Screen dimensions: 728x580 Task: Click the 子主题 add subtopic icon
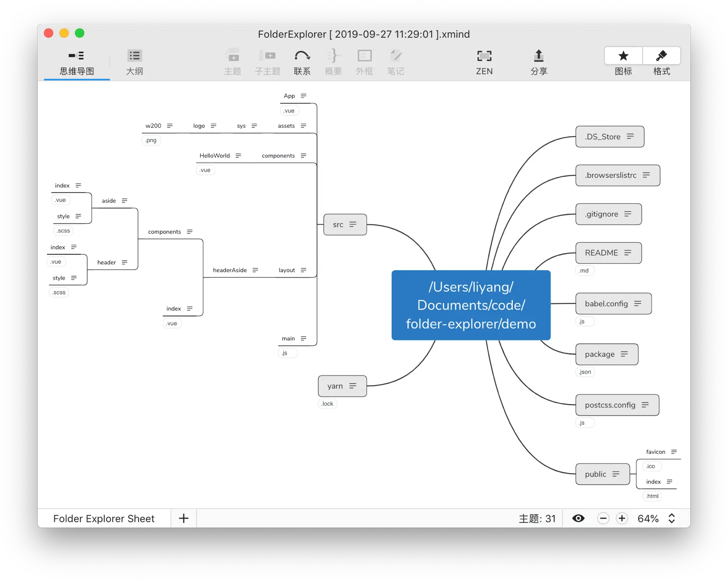[x=268, y=56]
